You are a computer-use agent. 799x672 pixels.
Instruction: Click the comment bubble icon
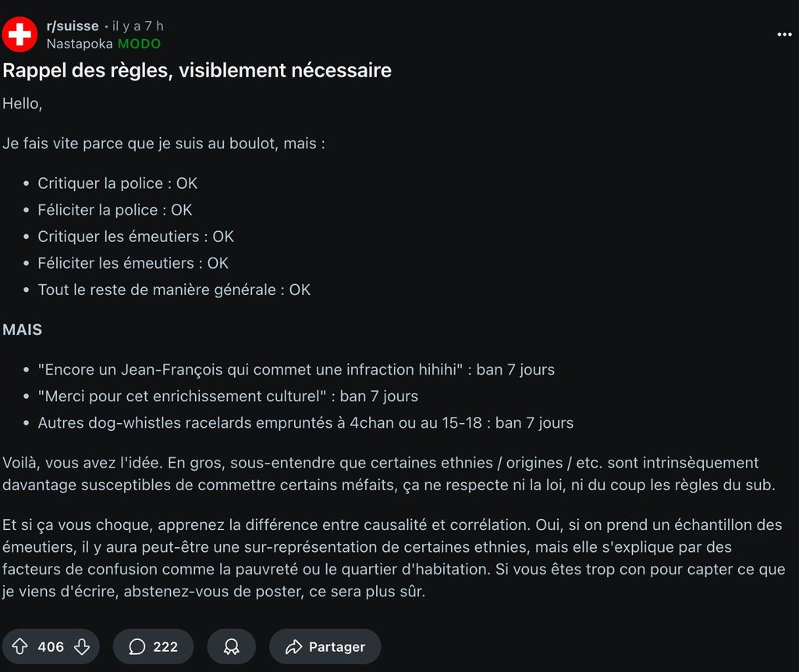[x=137, y=647]
